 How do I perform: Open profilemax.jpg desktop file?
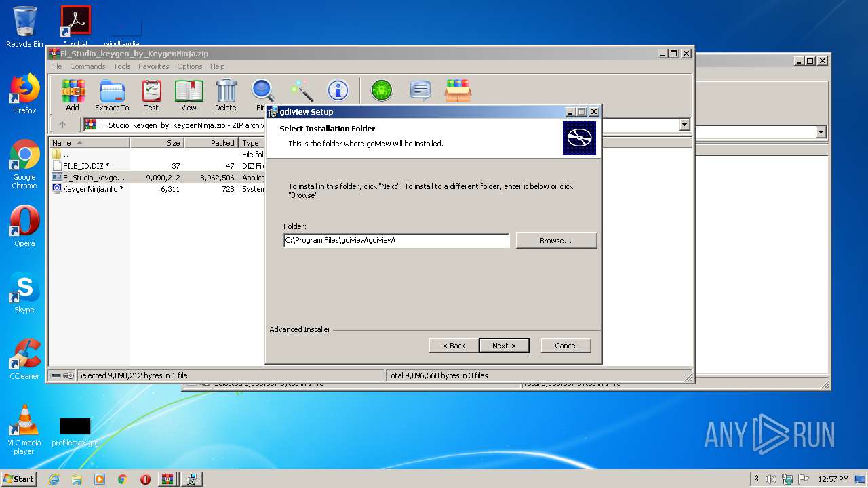tap(75, 432)
